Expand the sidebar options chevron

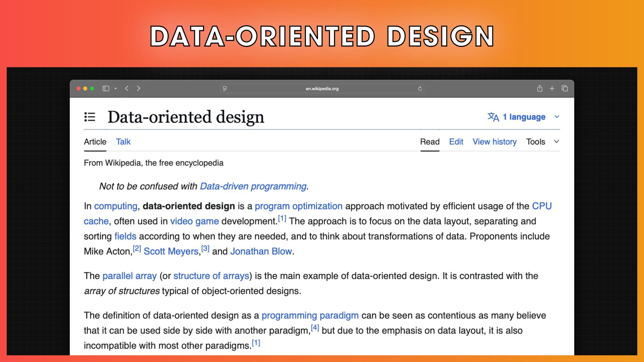pyautogui.click(x=115, y=88)
